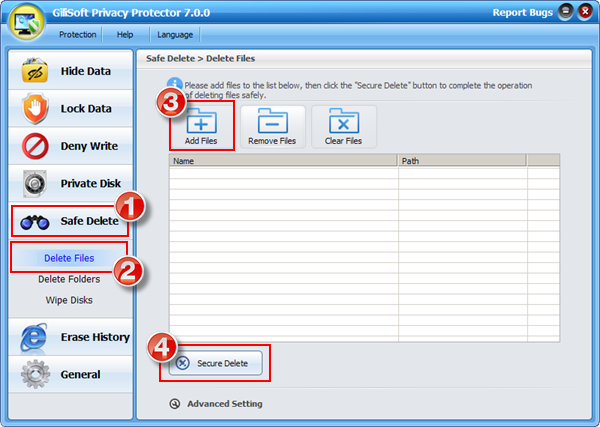Start the Secure Delete operation

point(216,363)
